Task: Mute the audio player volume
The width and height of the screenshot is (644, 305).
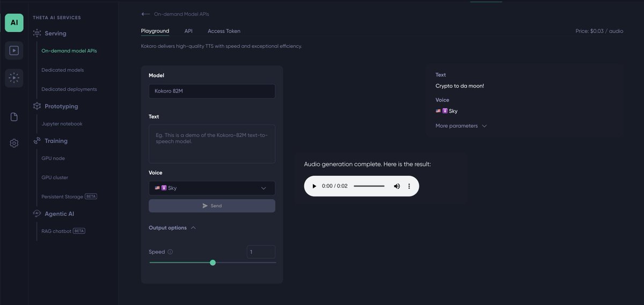Action: 397,186
